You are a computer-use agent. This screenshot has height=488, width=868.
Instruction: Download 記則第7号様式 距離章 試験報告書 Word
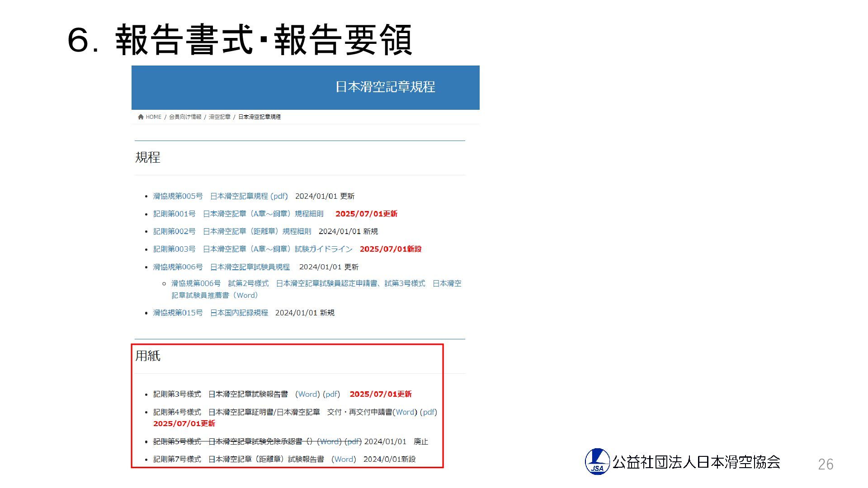click(x=344, y=459)
